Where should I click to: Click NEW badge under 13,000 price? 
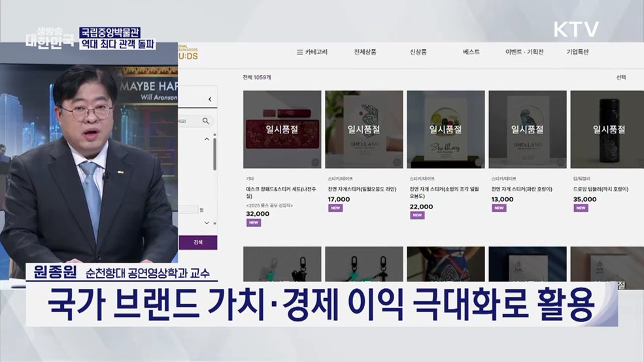point(499,208)
